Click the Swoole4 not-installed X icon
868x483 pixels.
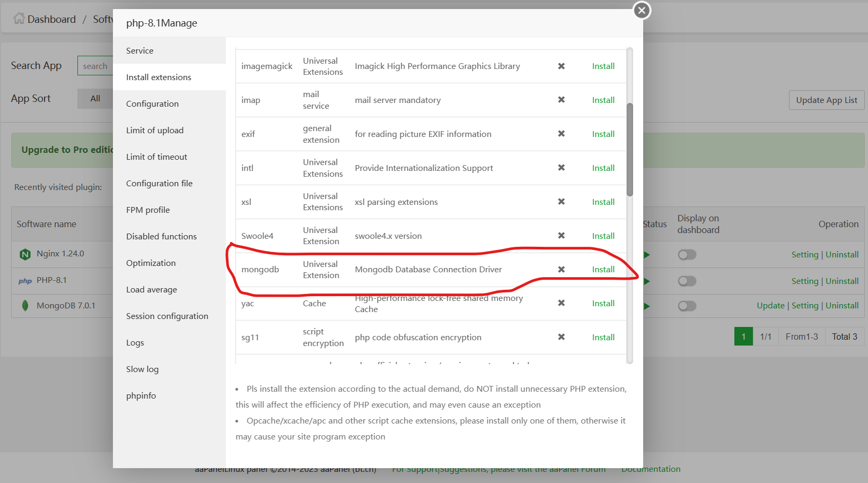click(561, 236)
